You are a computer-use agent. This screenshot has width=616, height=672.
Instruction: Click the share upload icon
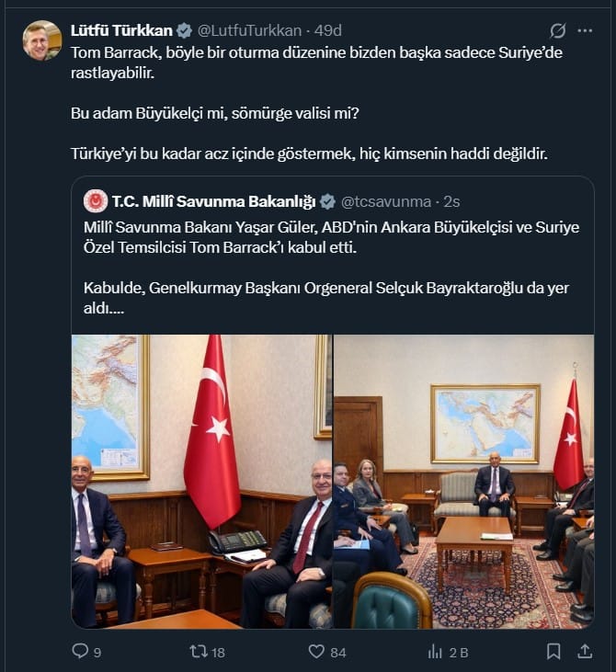point(585,652)
